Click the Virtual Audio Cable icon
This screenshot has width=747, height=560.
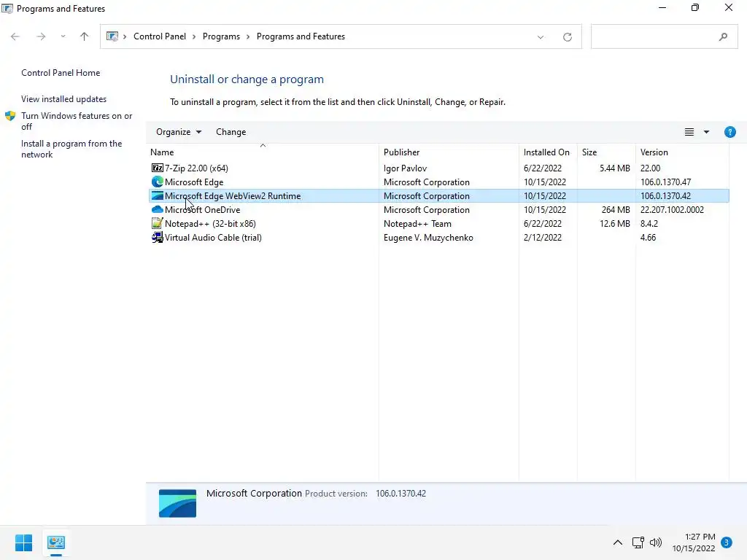tap(158, 237)
